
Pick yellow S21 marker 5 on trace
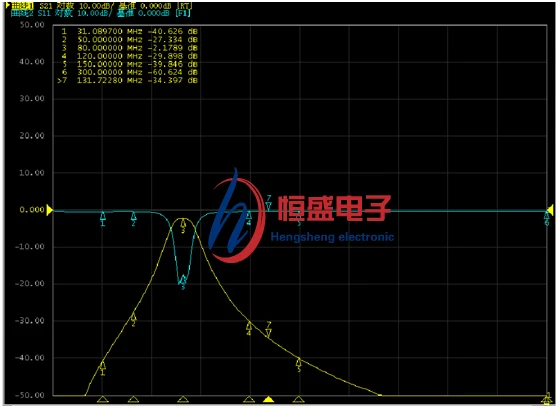click(x=299, y=365)
